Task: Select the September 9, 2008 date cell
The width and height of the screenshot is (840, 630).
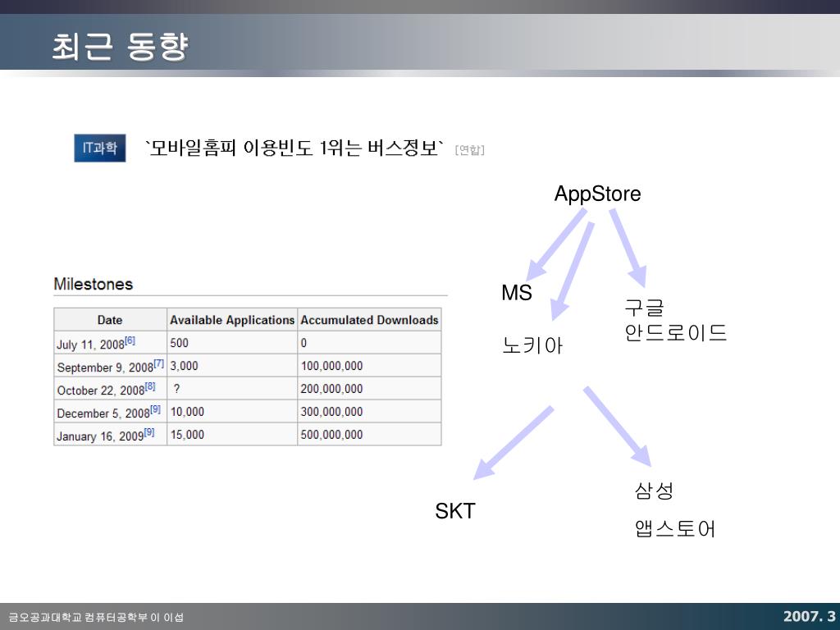Action: (111, 366)
